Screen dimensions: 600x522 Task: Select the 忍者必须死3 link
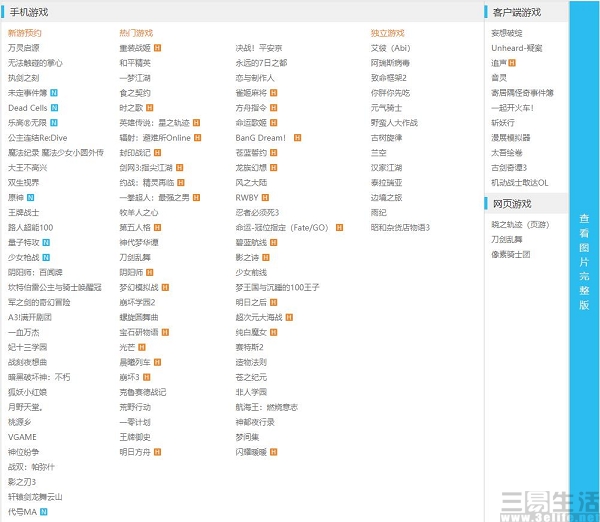[x=257, y=213]
